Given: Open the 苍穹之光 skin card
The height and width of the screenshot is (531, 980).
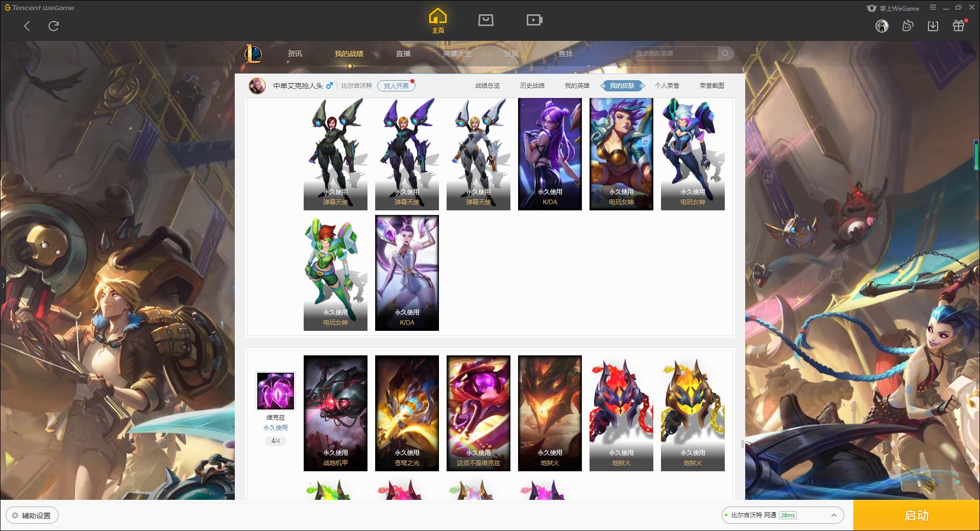Looking at the screenshot, I should pos(407,413).
